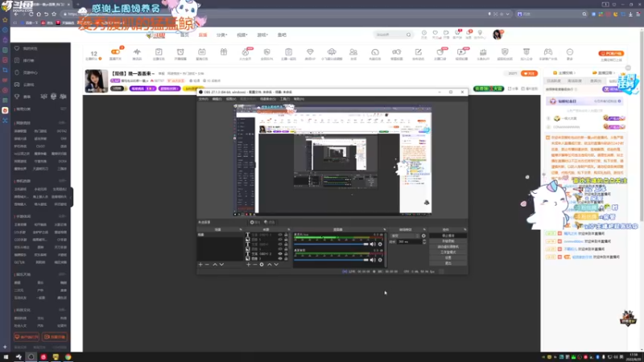Open the desktop audio gear in OBS mixer
Screen dimensions: 644x362
(380, 260)
